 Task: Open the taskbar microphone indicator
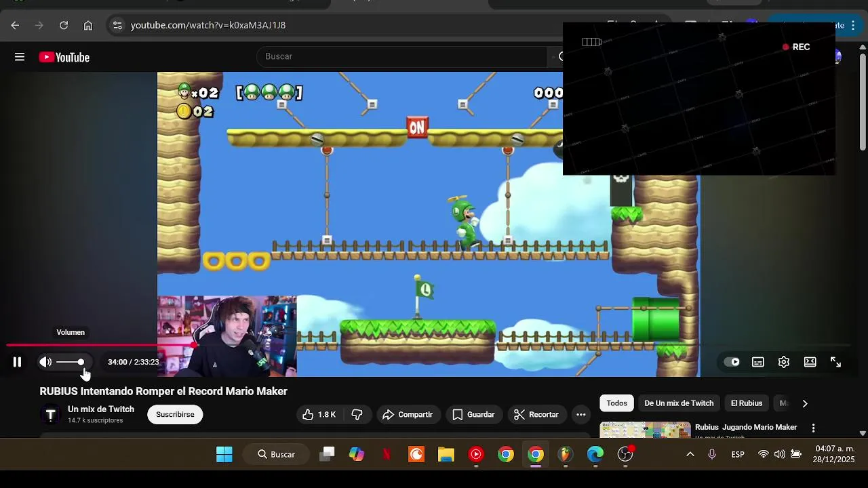click(712, 454)
